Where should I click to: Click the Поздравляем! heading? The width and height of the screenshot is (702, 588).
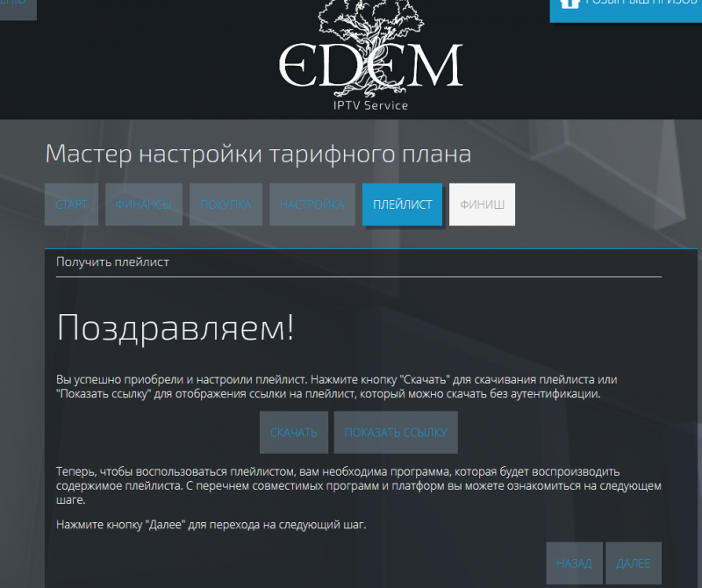tap(175, 328)
